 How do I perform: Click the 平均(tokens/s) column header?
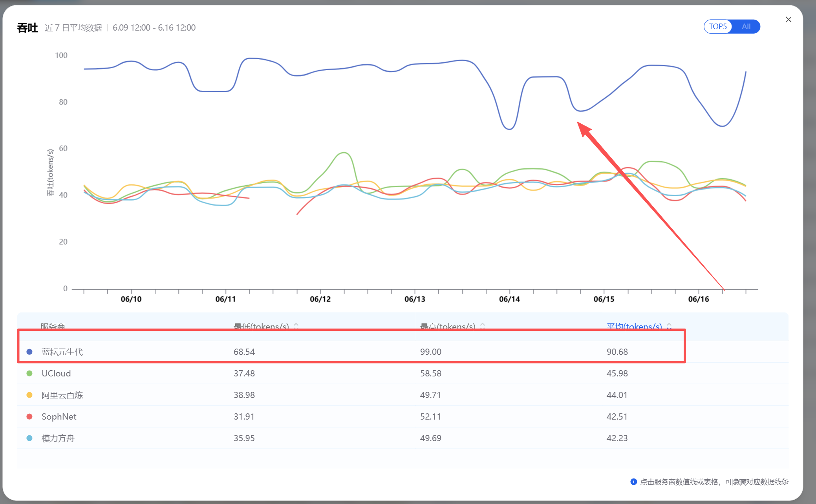click(634, 326)
